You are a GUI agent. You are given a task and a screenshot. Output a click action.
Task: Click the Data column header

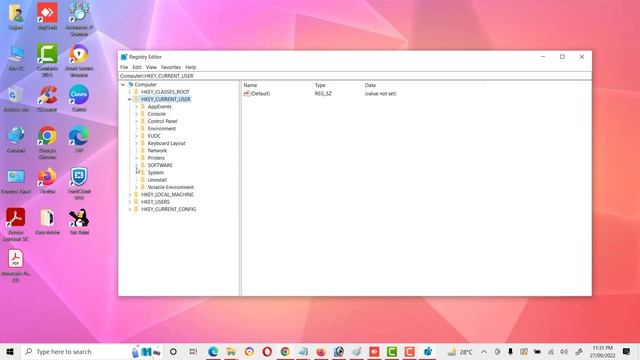pyautogui.click(x=370, y=85)
